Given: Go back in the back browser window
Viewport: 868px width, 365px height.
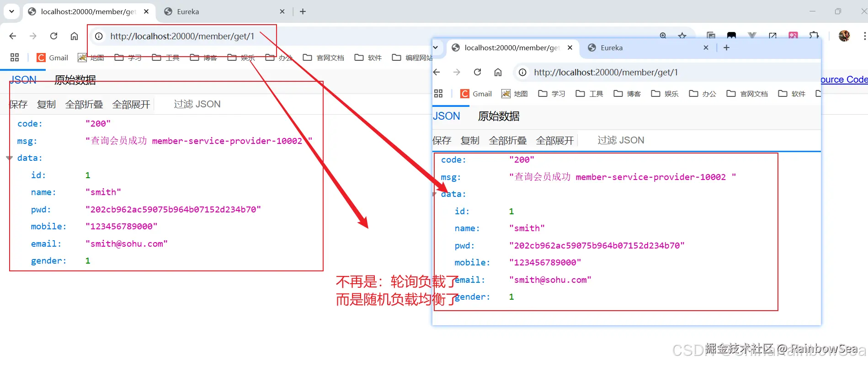Looking at the screenshot, I should [13, 36].
